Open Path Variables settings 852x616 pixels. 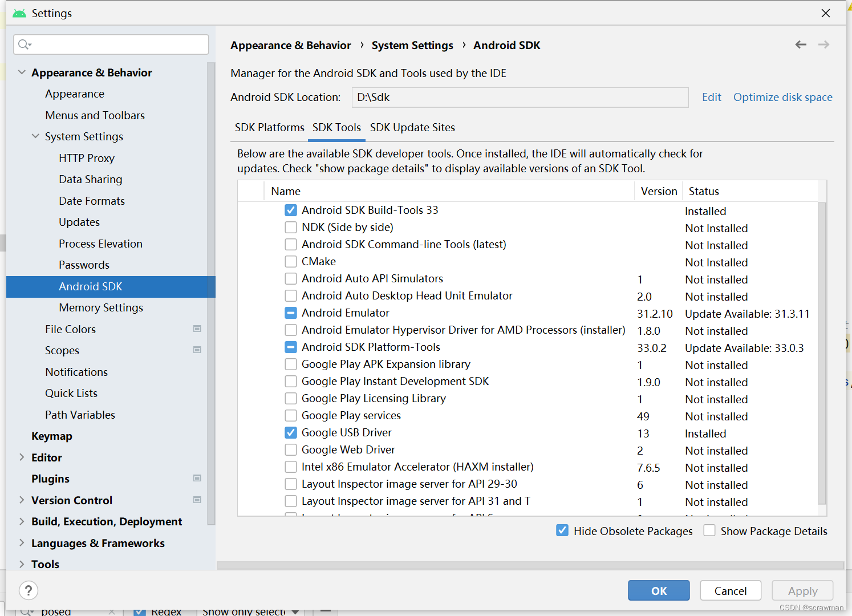(x=80, y=415)
